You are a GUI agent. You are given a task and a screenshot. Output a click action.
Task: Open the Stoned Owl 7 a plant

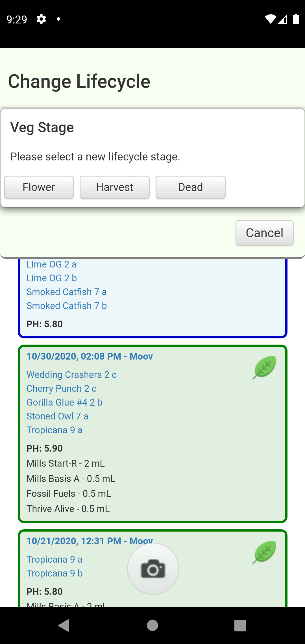tap(57, 416)
